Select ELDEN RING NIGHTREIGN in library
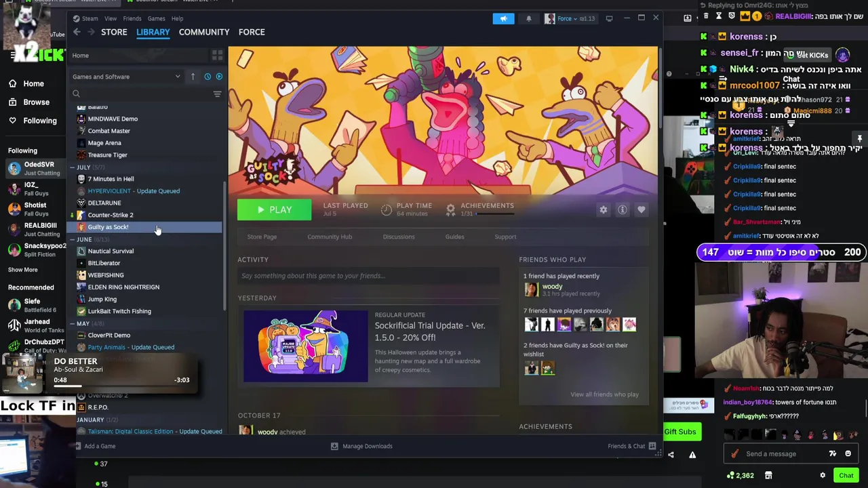Screen dimensions: 868x488 (123, 287)
